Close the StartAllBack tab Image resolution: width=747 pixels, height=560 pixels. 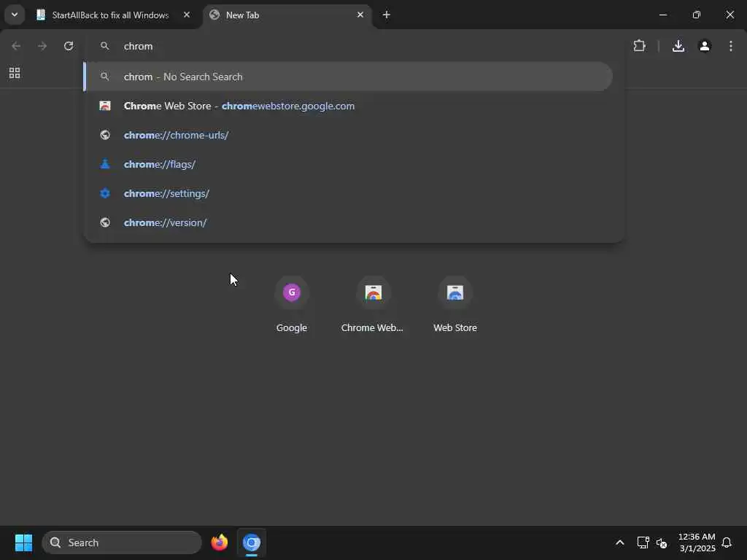click(187, 15)
